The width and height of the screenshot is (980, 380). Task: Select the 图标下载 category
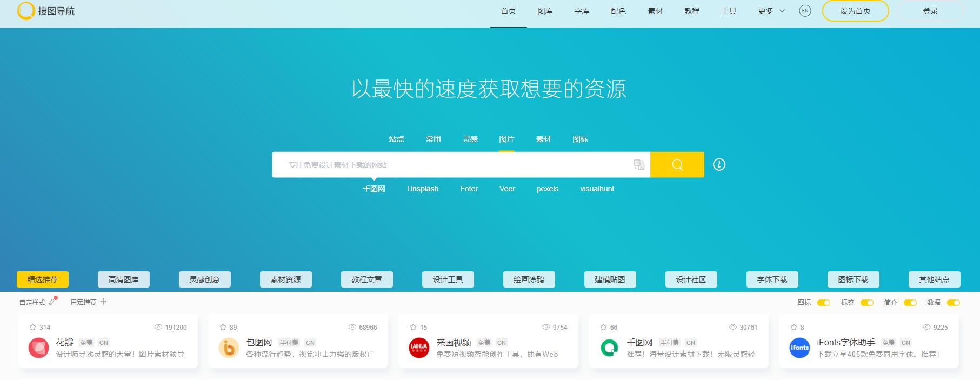tap(854, 279)
